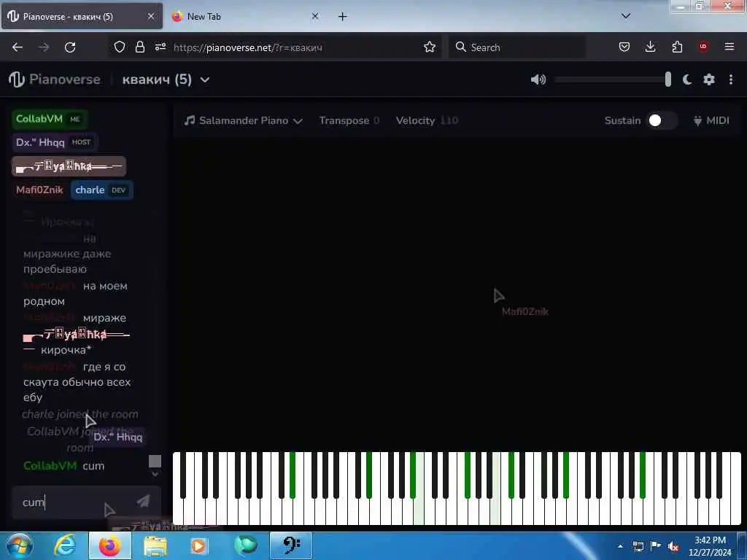Click the bass clef app on taskbar
The height and width of the screenshot is (560, 747).
tap(291, 545)
